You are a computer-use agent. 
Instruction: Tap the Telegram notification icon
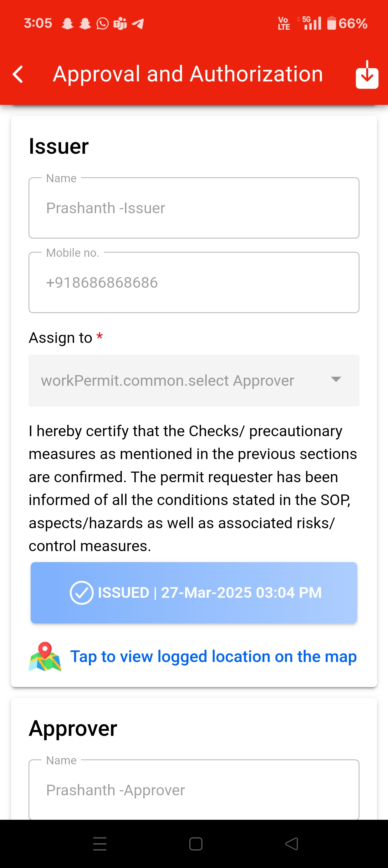coord(138,23)
